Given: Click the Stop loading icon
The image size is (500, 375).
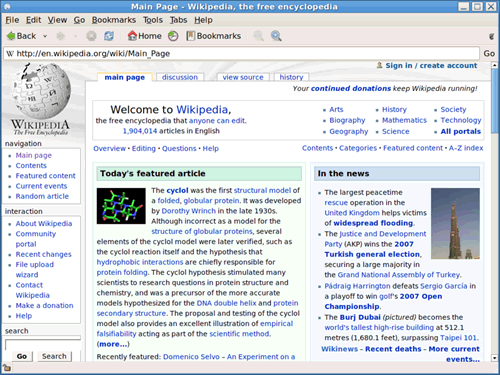Looking at the screenshot, I should (91, 36).
